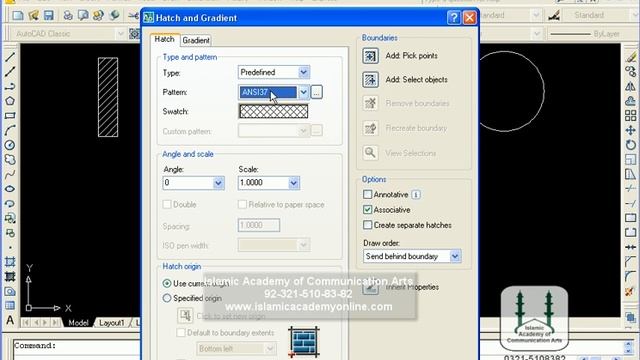Select the Polygon tool
640x360 pixels.
(10, 101)
